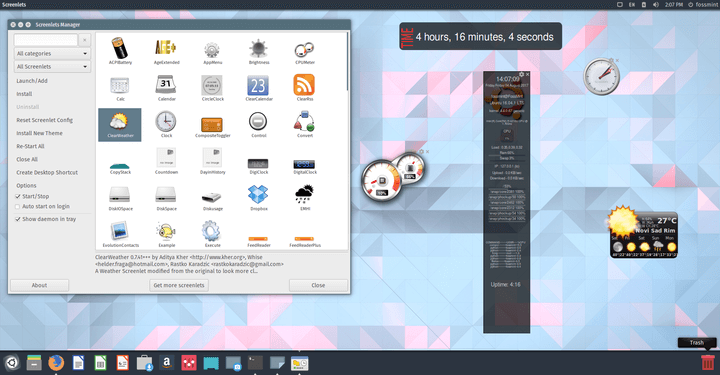Click Re-Start All

(x=30, y=146)
